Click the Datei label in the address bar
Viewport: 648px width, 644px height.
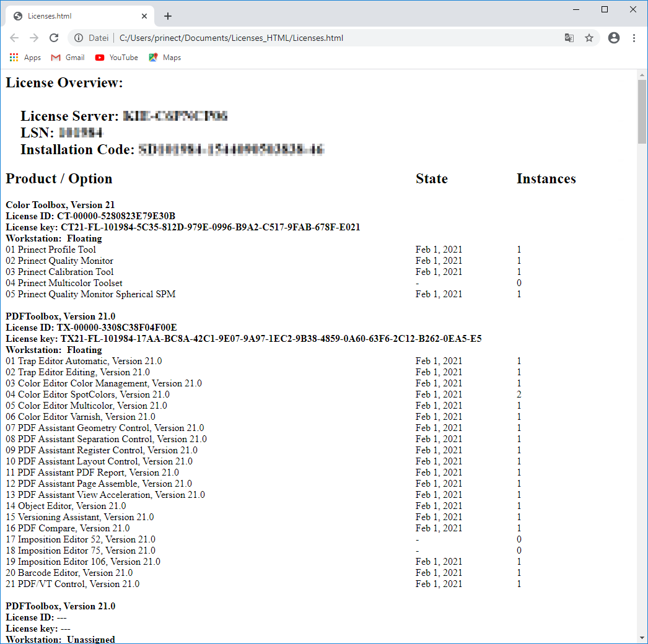tap(99, 38)
